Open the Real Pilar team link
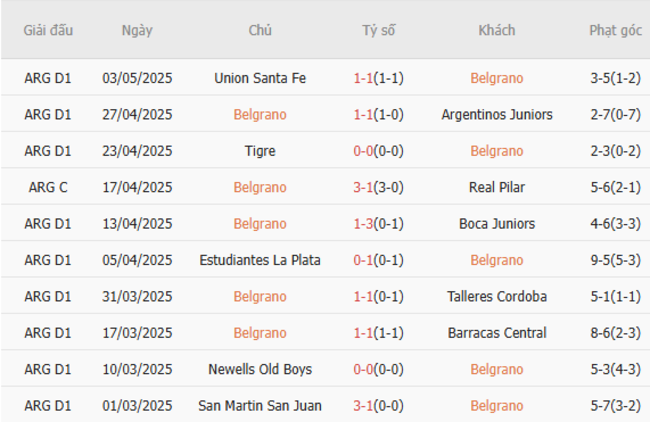 point(496,188)
